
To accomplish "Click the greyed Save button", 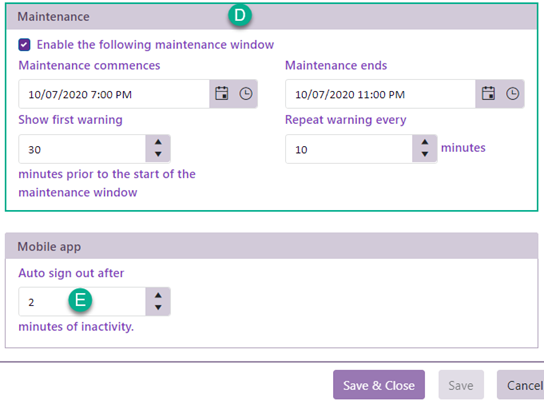I will [461, 385].
